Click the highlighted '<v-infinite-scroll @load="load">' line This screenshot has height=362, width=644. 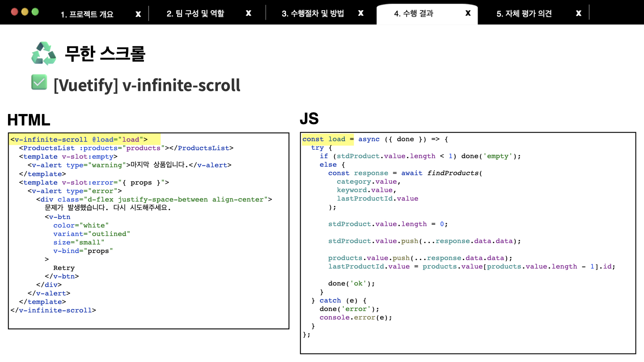(x=79, y=139)
